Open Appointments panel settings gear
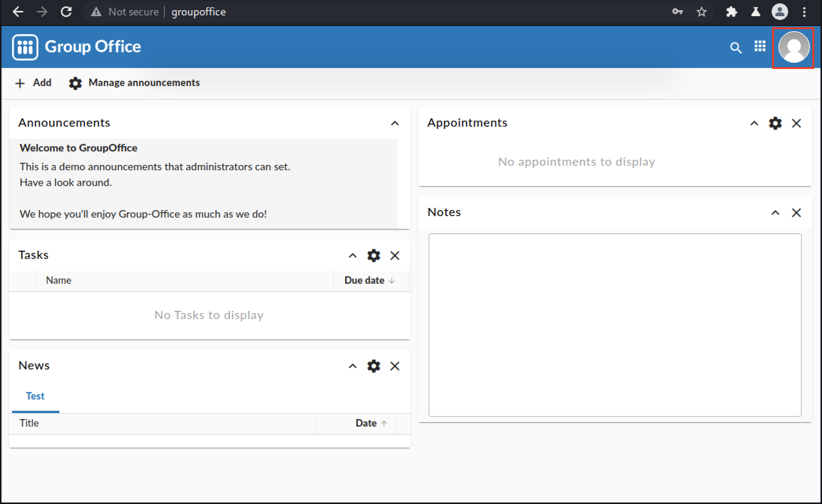 [775, 123]
